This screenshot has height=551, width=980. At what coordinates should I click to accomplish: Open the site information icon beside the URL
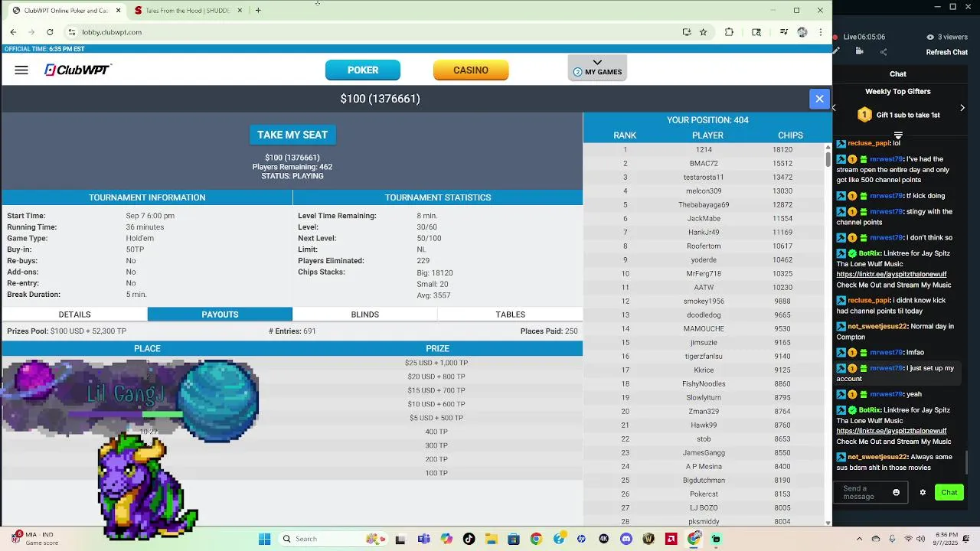[x=71, y=32]
